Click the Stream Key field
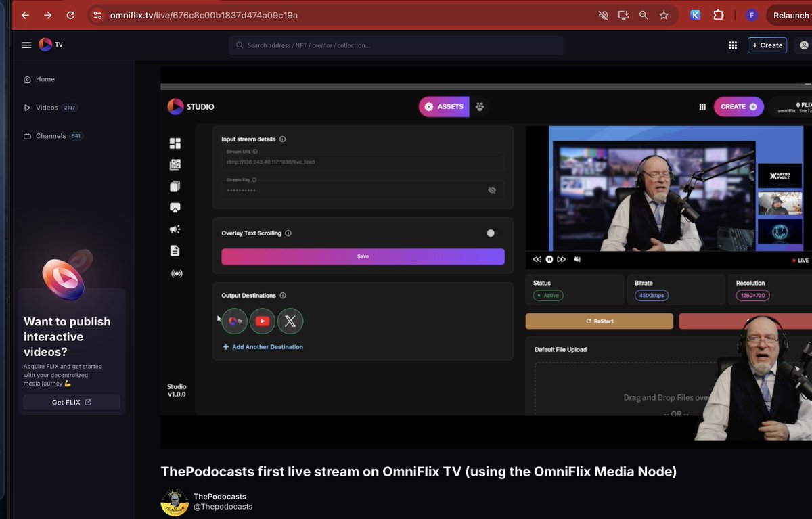 pos(363,189)
